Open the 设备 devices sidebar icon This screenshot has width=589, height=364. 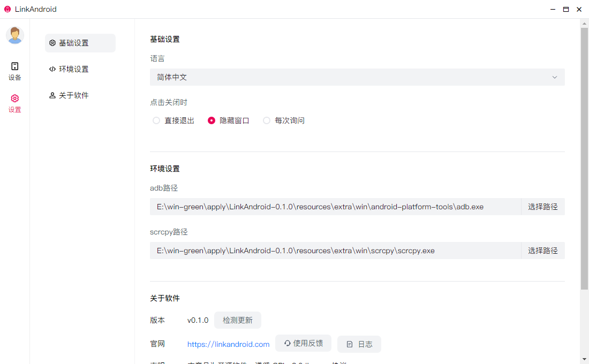click(x=15, y=66)
